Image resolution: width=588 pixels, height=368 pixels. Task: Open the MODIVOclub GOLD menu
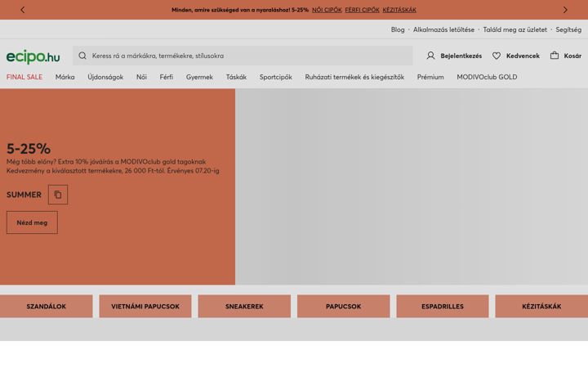(487, 77)
